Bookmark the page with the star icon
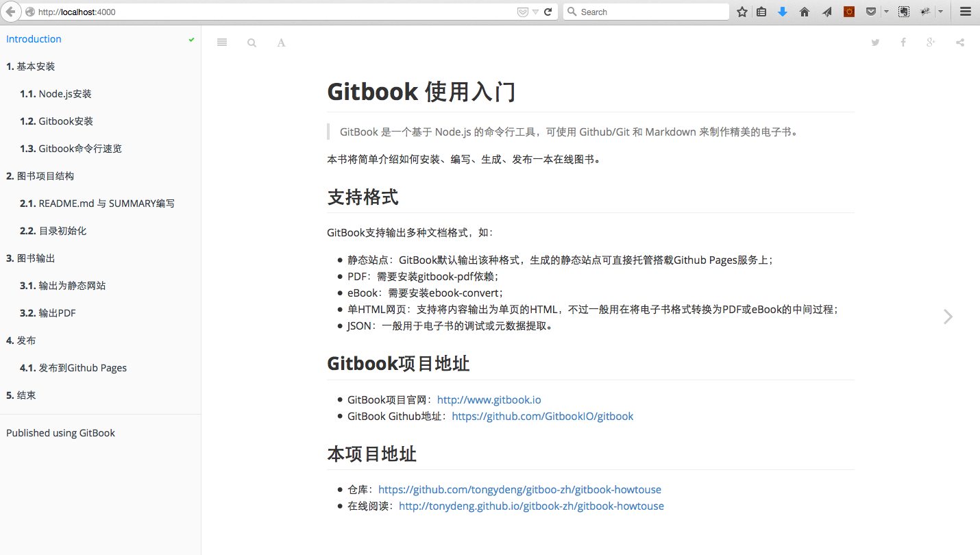 [x=742, y=11]
